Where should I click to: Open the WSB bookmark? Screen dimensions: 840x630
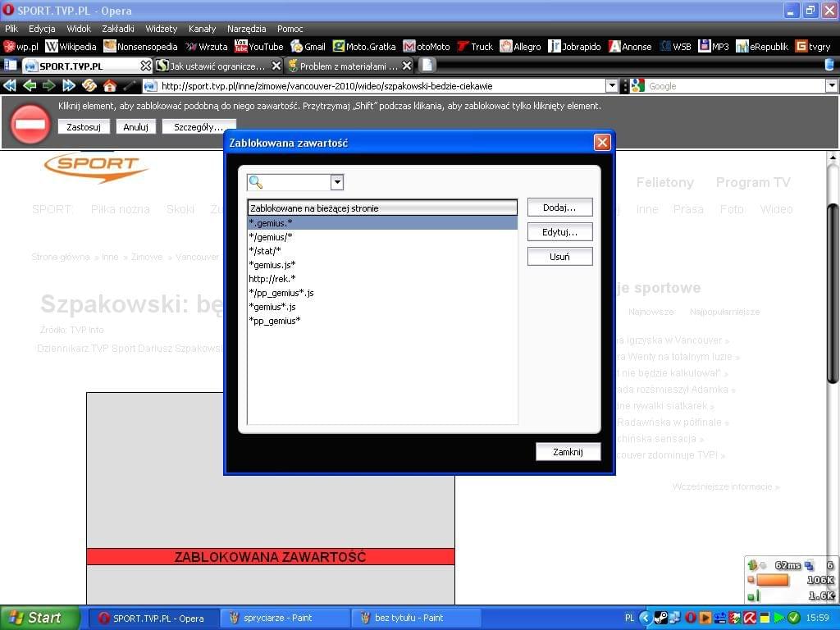pyautogui.click(x=676, y=47)
